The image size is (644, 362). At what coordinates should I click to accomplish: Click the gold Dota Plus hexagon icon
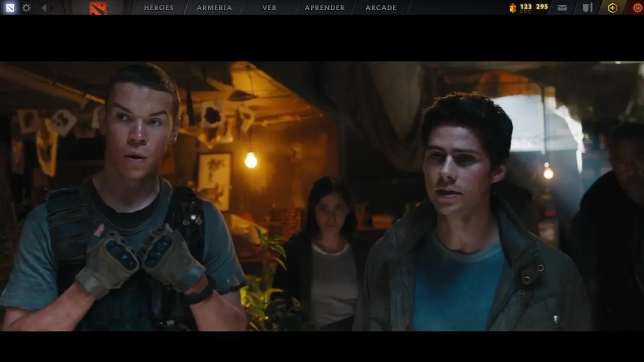(x=612, y=8)
